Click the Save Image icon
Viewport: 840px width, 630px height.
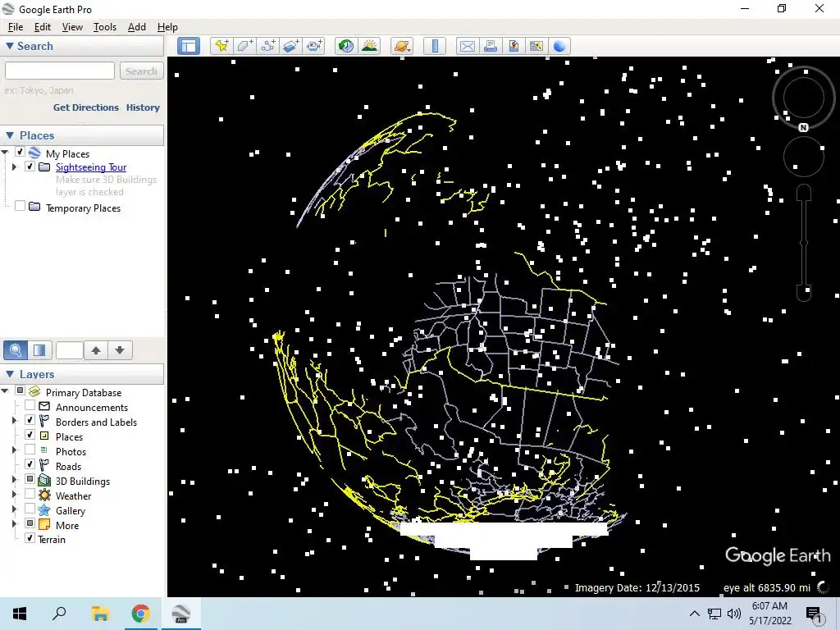point(514,46)
